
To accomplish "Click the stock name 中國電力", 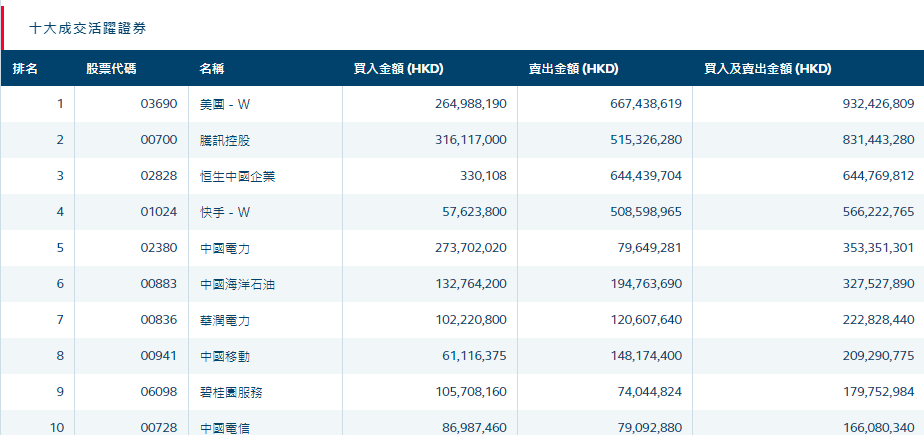I will coord(225,248).
